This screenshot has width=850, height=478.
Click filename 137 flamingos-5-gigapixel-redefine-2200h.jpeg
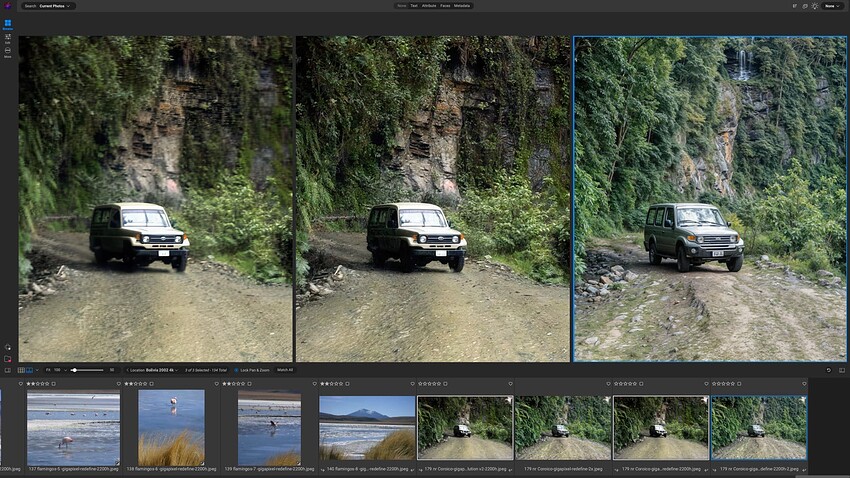[73, 469]
